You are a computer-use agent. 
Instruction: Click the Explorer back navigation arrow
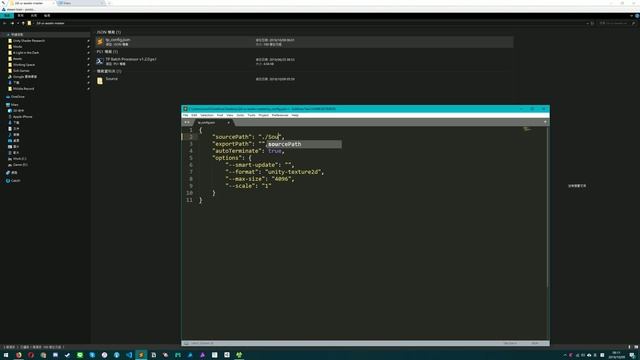pos(4,23)
